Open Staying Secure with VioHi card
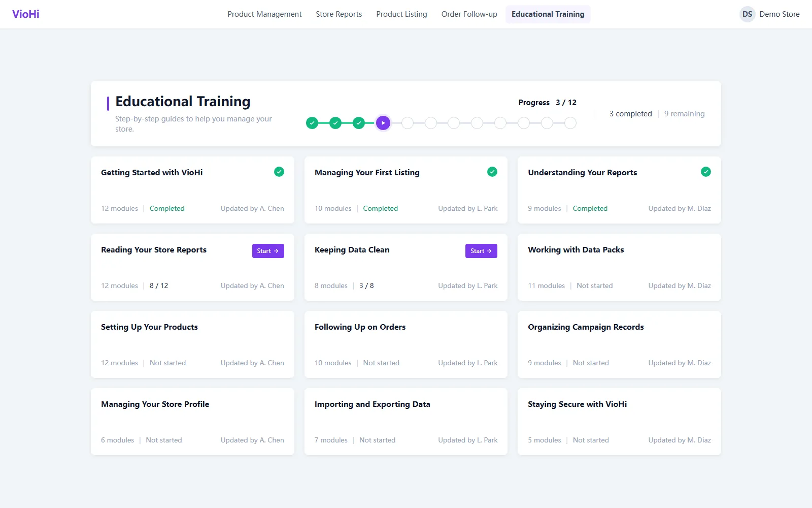 (x=619, y=422)
